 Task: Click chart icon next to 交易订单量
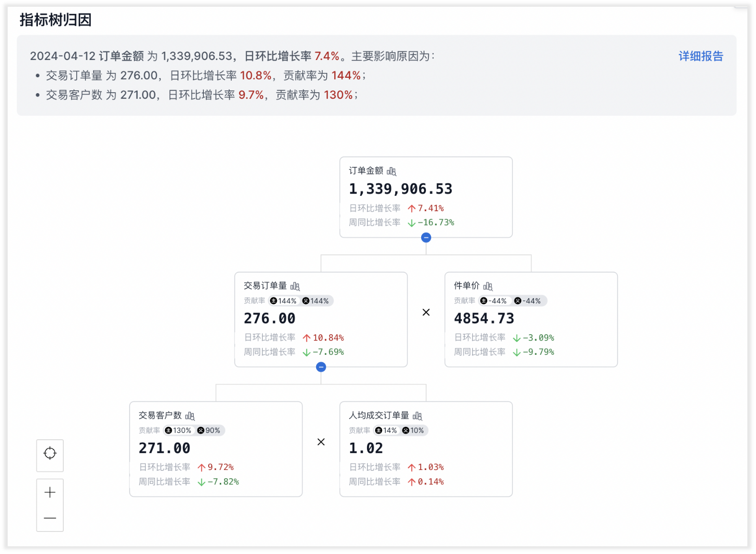tap(295, 287)
